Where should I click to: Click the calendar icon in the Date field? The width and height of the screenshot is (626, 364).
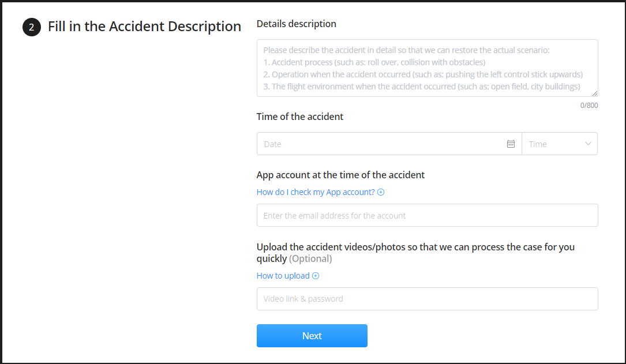click(x=511, y=144)
